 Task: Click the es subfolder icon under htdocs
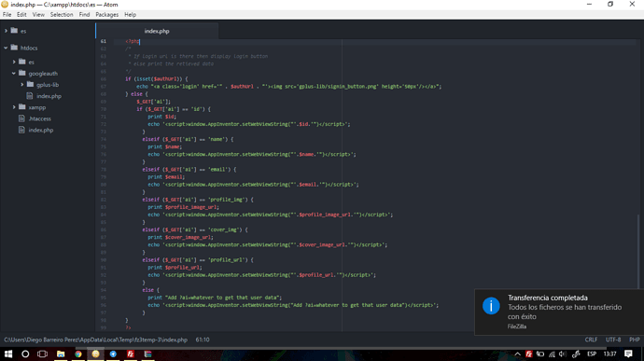(x=22, y=62)
